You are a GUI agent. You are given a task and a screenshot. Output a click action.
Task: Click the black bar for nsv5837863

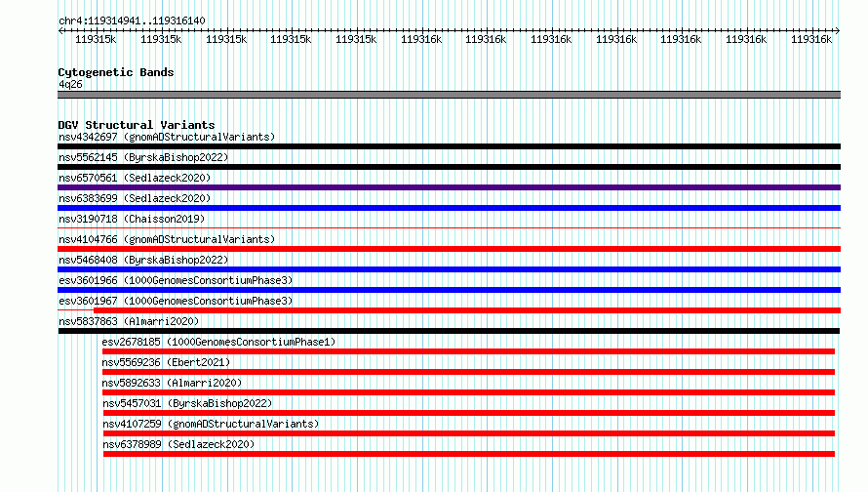click(449, 331)
